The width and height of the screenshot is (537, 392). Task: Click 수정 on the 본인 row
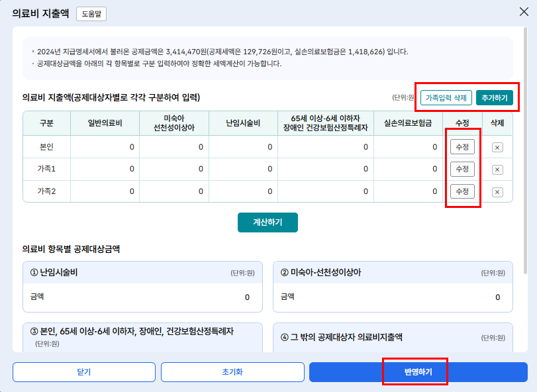pyautogui.click(x=464, y=146)
